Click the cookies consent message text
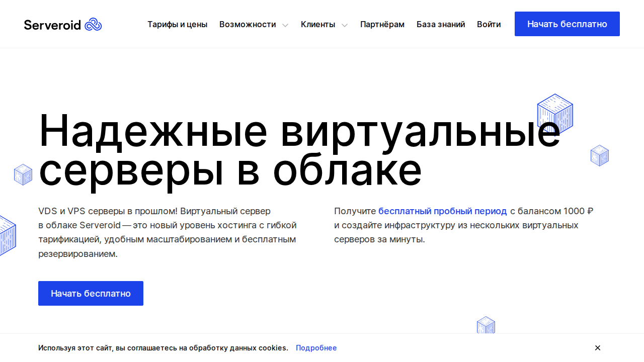This screenshot has height=362, width=644. pyautogui.click(x=163, y=348)
